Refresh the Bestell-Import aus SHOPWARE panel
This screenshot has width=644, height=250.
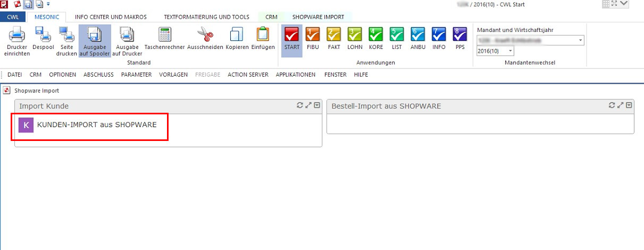[x=612, y=105]
